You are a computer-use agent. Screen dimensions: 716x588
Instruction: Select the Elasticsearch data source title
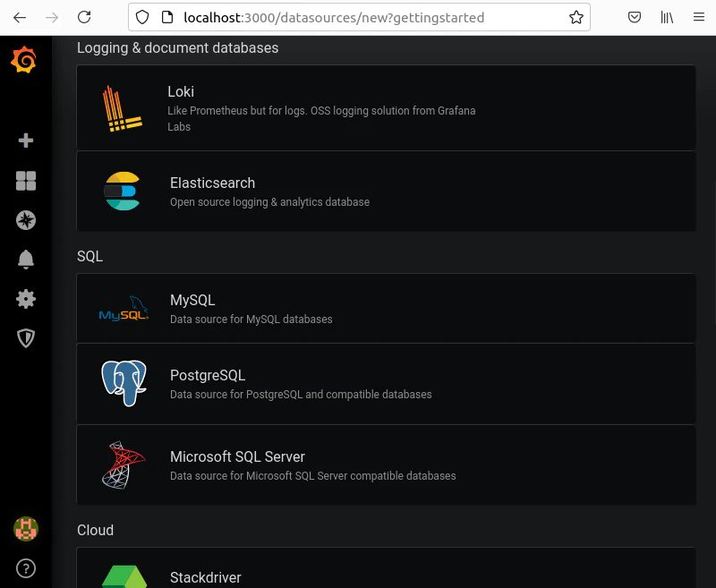(x=212, y=183)
